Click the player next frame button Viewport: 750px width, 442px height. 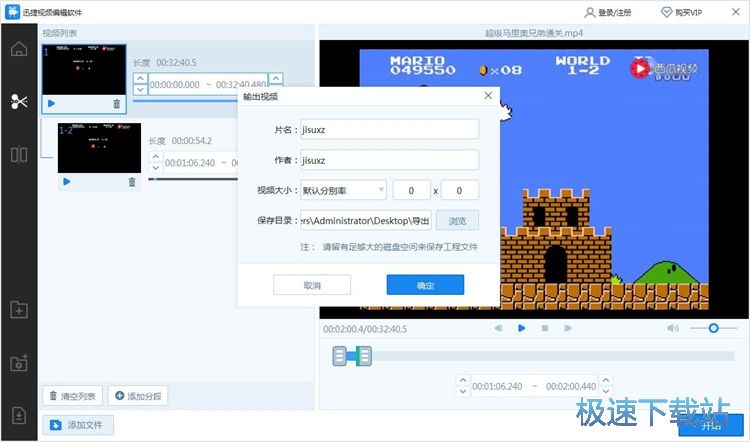568,328
